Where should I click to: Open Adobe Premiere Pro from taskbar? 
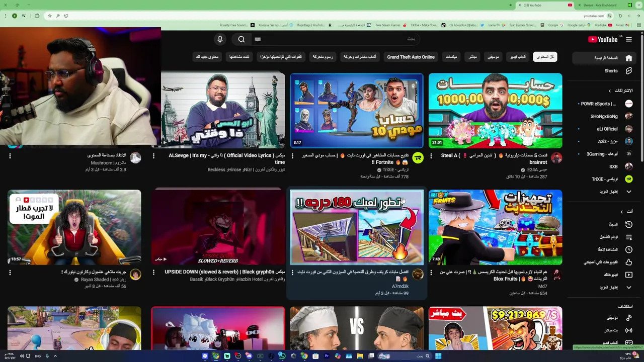[327, 356]
